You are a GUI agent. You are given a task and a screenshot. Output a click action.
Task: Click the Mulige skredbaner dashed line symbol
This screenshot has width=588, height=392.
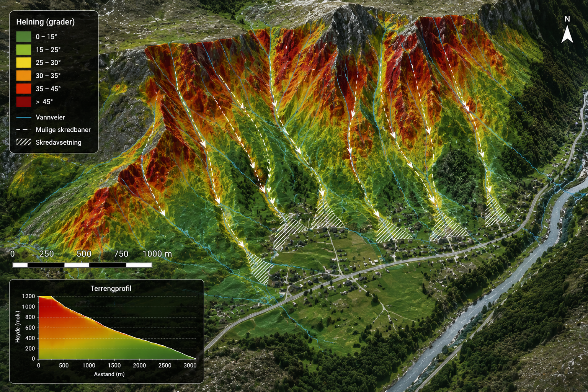[24, 130]
